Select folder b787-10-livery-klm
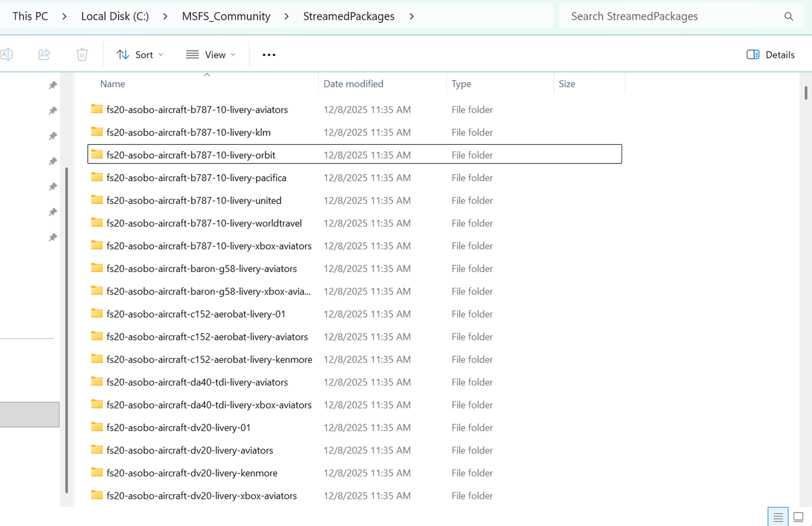This screenshot has height=526, width=812. tap(354, 132)
